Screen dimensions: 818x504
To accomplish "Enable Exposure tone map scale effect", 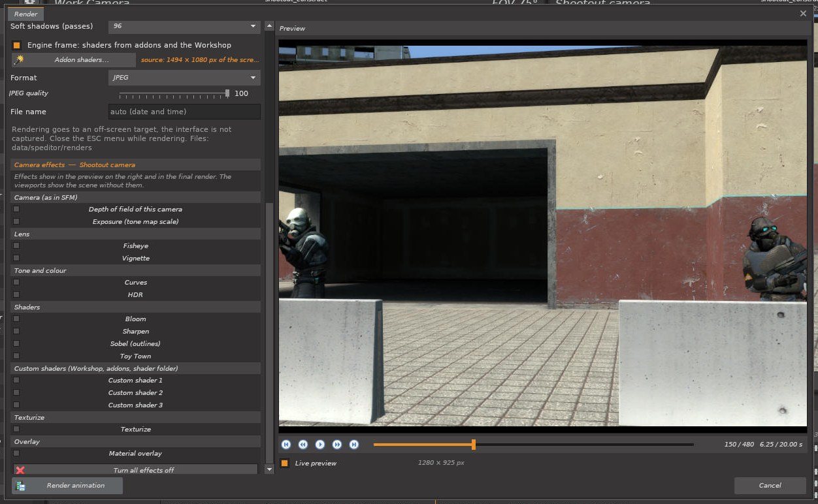I will [x=16, y=221].
